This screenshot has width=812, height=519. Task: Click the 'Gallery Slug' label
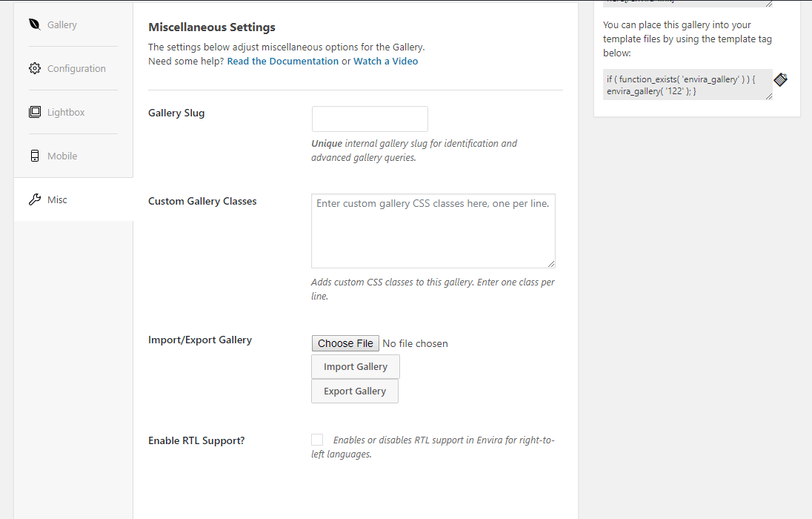(x=176, y=113)
